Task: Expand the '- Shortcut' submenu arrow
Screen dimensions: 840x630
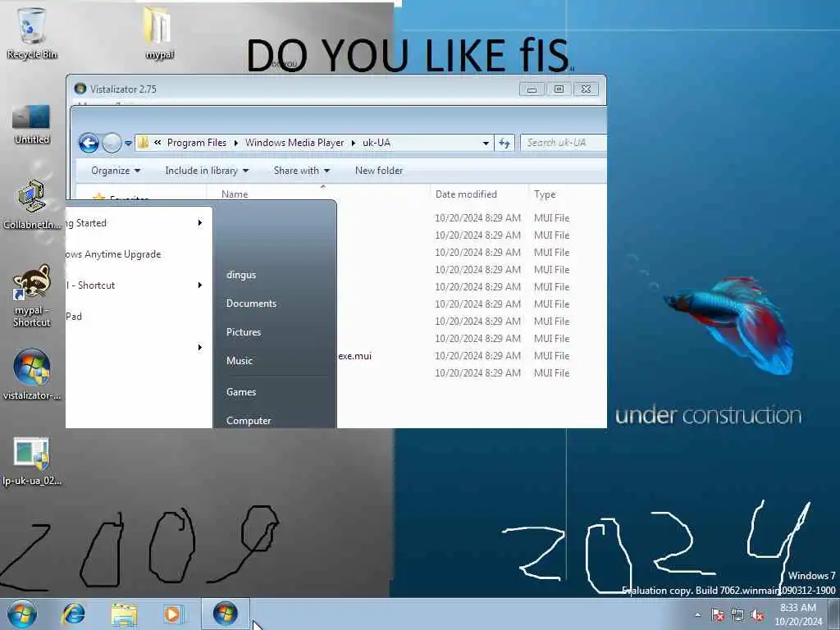Action: [x=200, y=285]
